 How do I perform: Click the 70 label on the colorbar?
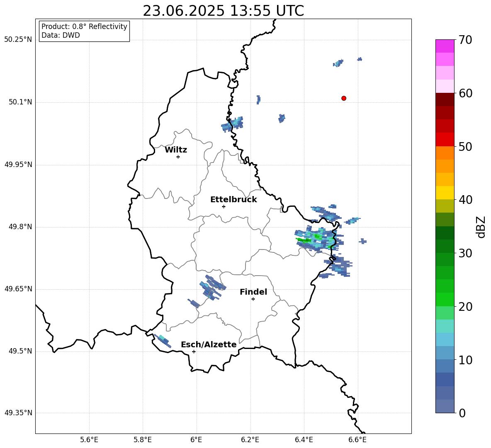click(465, 40)
